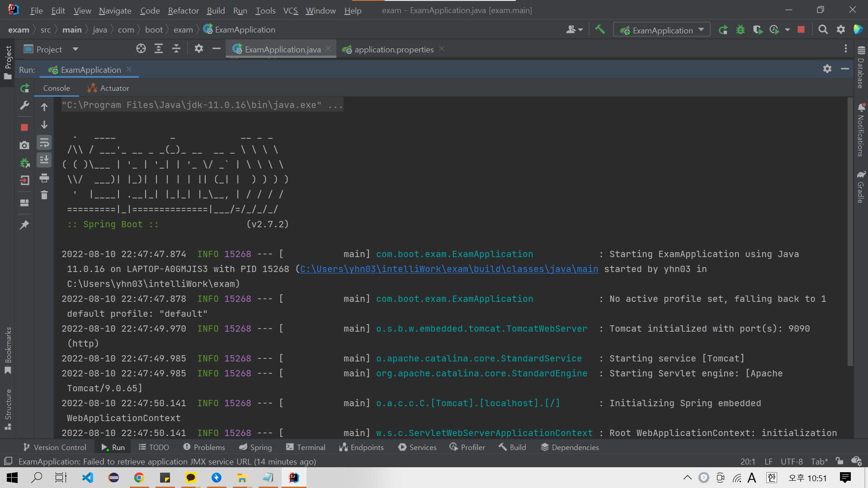Toggle the Structure side panel
The image size is (868, 488).
pyautogui.click(x=8, y=409)
